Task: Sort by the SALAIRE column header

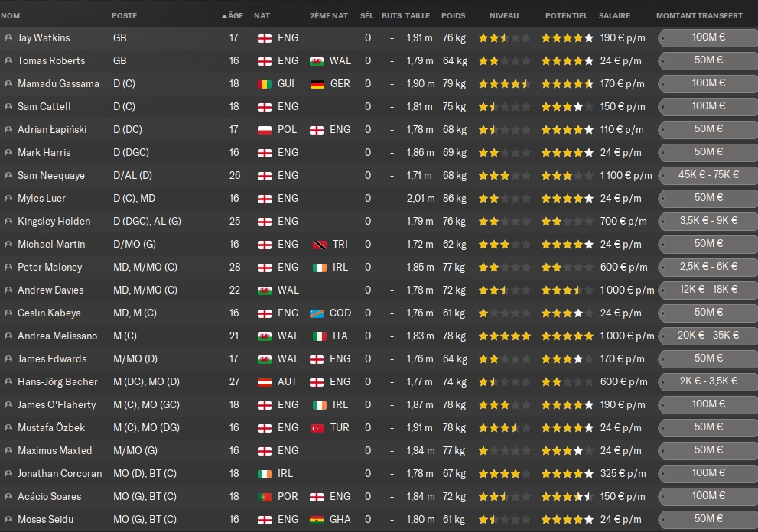Action: tap(614, 15)
